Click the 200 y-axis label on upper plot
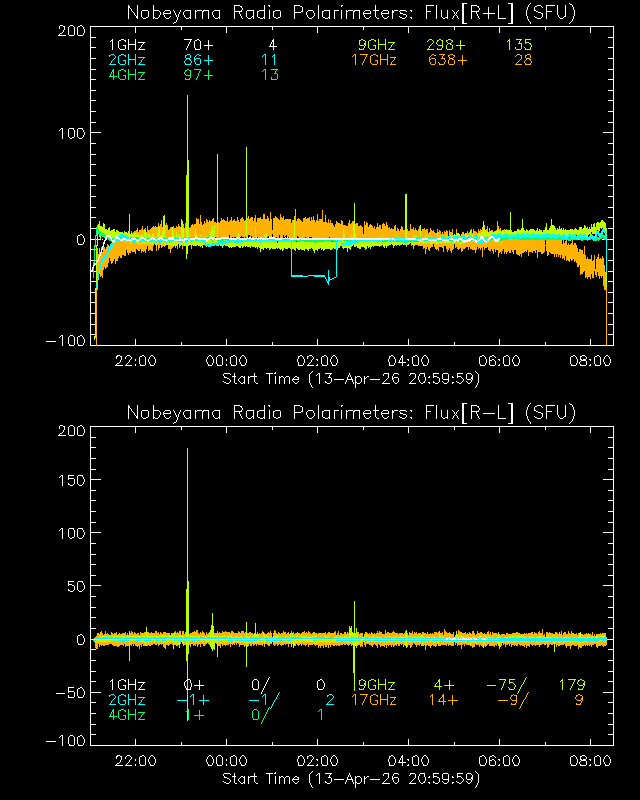This screenshot has width=640, height=800. [x=70, y=31]
